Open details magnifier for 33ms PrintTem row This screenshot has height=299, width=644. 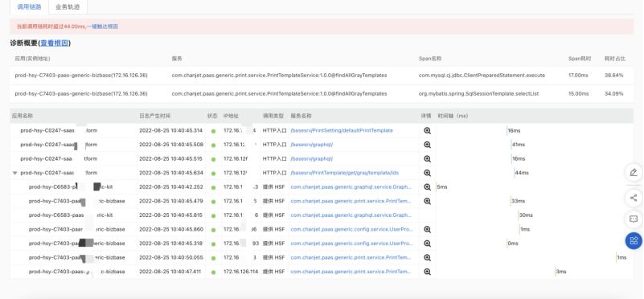[427, 201]
